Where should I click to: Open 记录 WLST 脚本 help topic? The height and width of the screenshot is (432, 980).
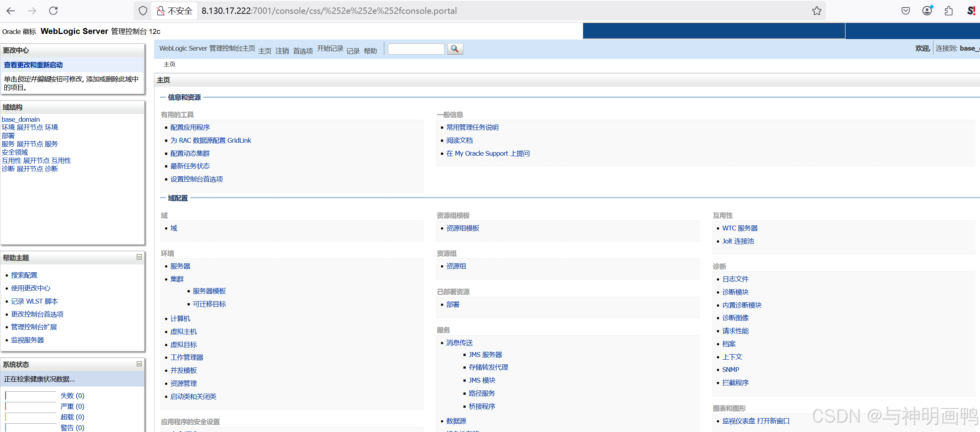coord(34,301)
